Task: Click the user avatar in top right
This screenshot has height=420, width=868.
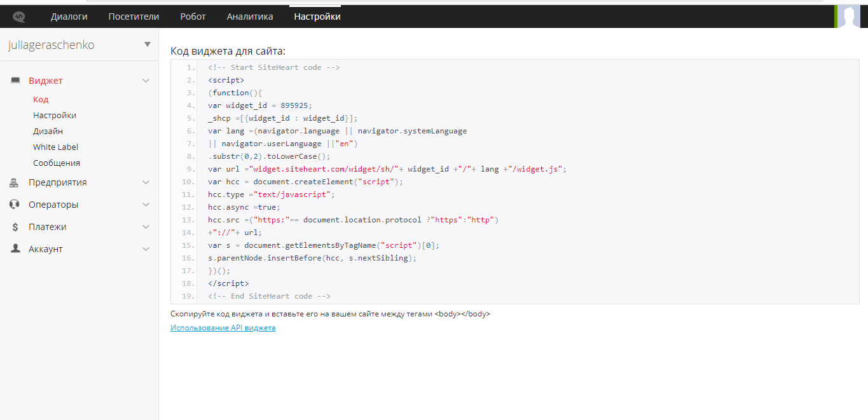Action: click(x=848, y=16)
